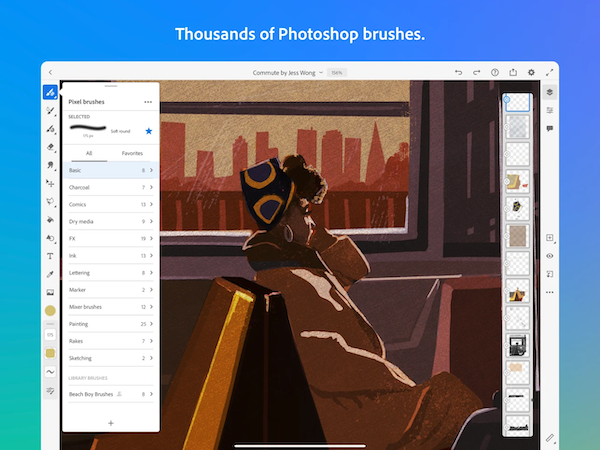Open layer mask options icon below eye
600x450 pixels.
(550, 274)
